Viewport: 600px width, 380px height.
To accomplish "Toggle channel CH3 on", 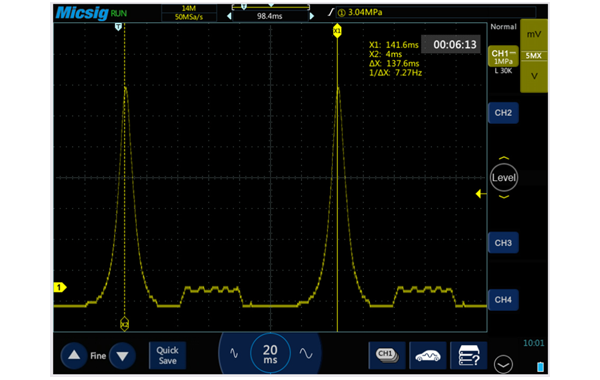I will (503, 243).
